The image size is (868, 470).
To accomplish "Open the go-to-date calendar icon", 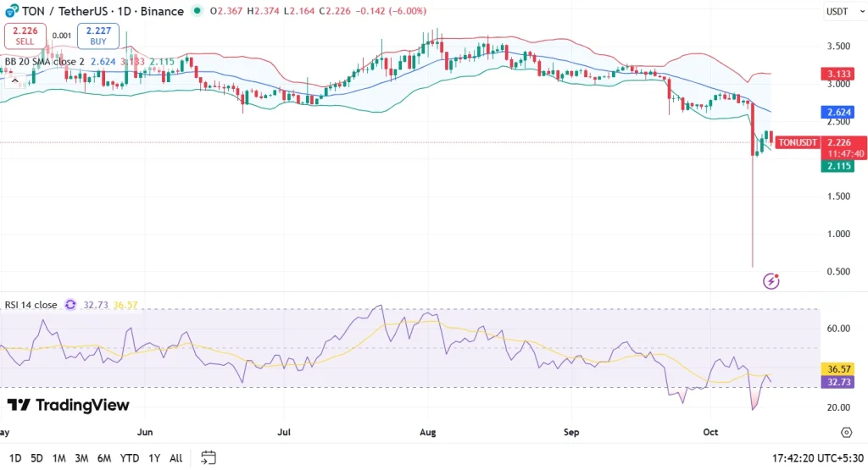I will pyautogui.click(x=209, y=458).
